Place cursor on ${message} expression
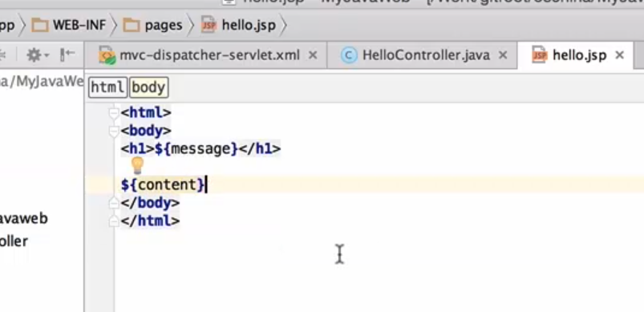This screenshot has width=644, height=312. click(x=196, y=148)
